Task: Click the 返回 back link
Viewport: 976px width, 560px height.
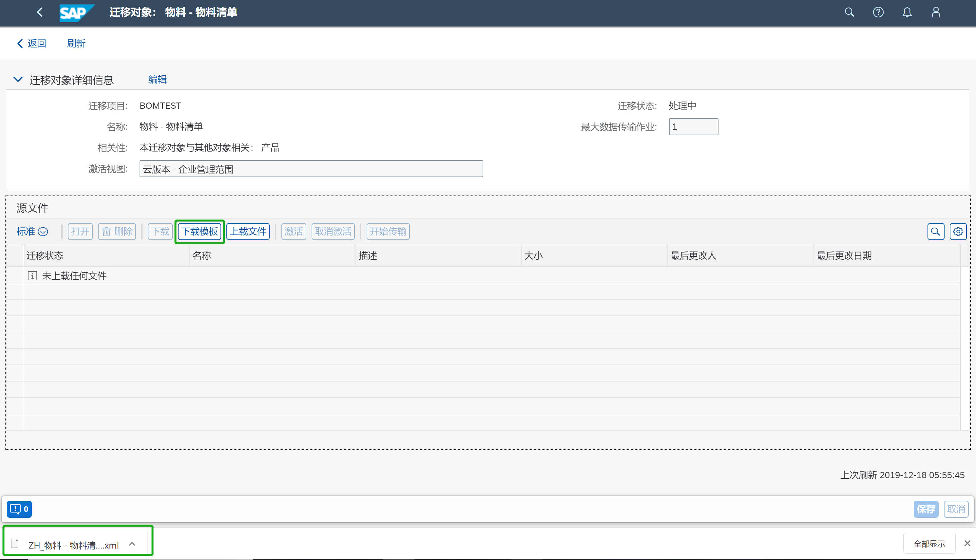Action: (31, 44)
